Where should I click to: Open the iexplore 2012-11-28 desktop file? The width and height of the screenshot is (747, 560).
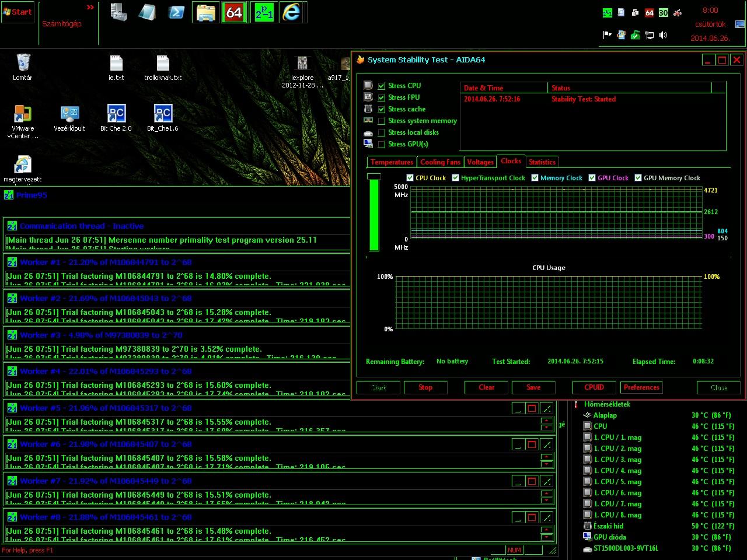[x=302, y=71]
